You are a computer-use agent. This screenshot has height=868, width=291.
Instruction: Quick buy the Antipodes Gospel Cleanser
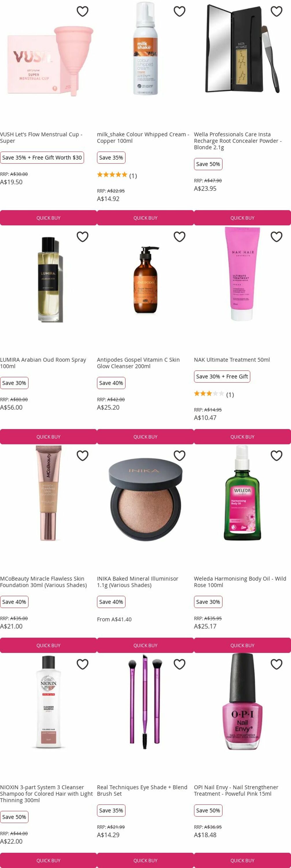click(x=145, y=437)
